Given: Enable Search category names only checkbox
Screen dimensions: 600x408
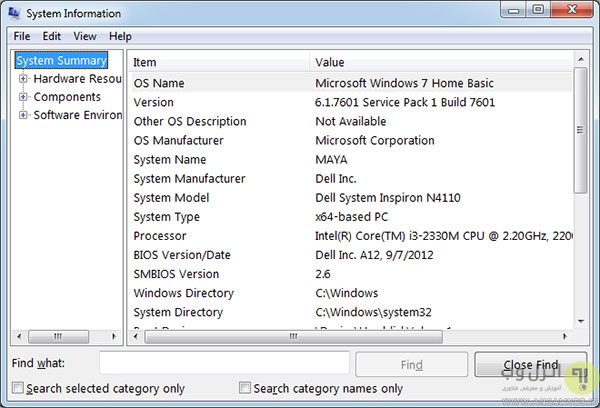Looking at the screenshot, I should (x=245, y=388).
